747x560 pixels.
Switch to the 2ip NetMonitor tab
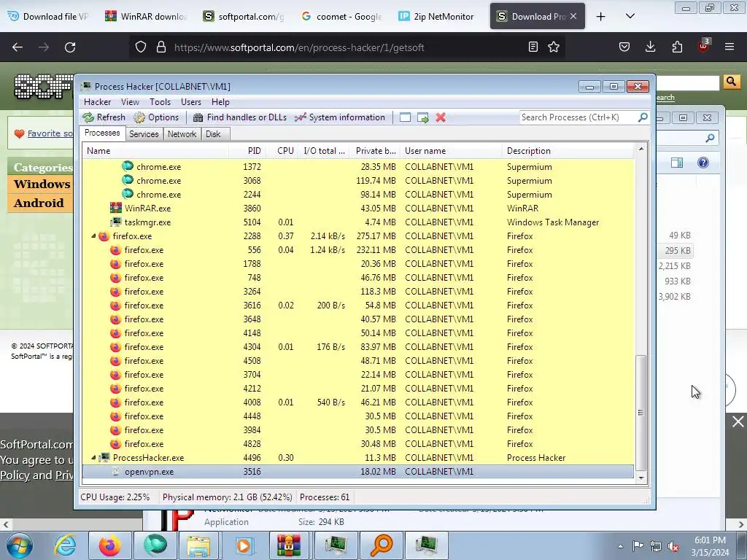pos(436,17)
